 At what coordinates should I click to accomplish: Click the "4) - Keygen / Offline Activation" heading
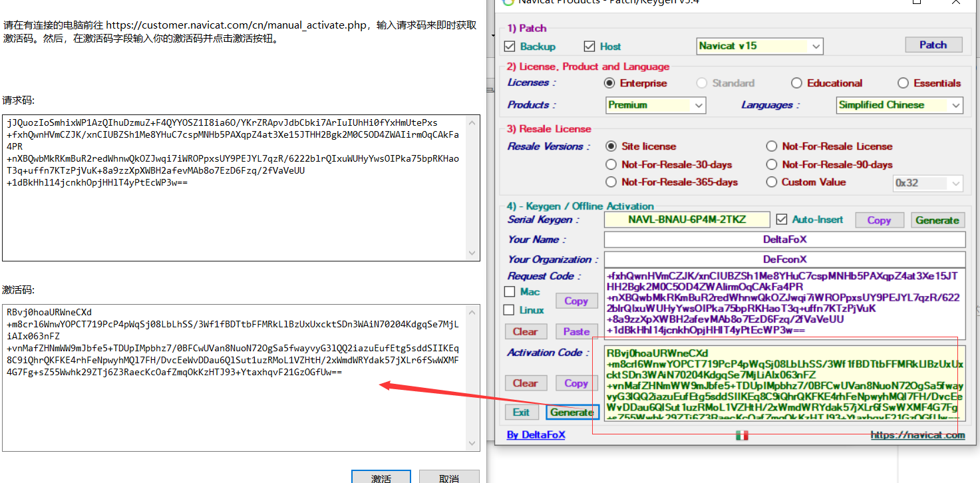coord(580,206)
